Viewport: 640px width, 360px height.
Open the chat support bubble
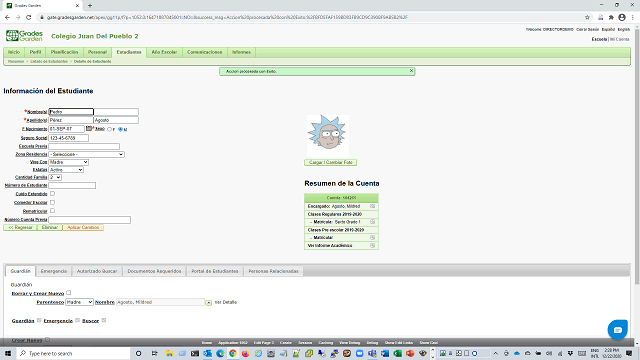[618, 329]
